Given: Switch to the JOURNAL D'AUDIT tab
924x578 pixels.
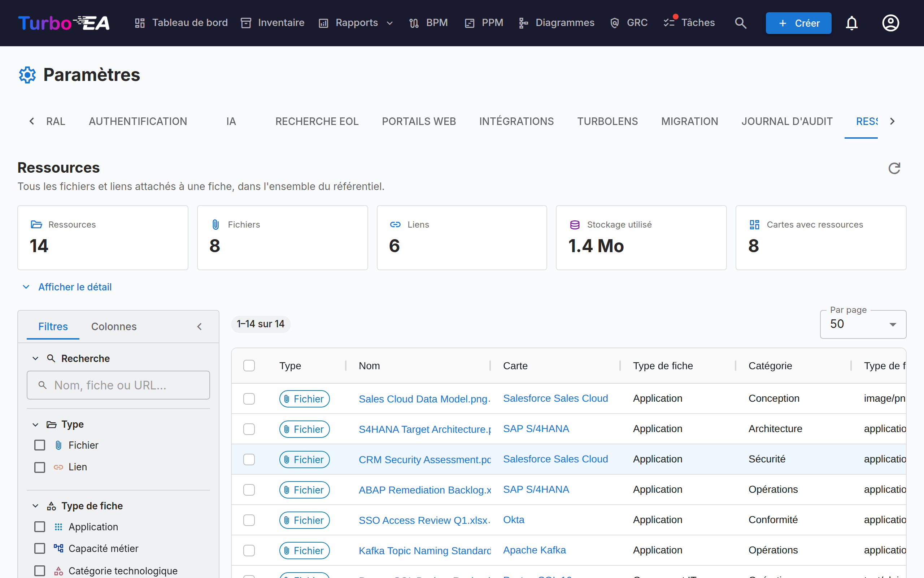Looking at the screenshot, I should (787, 122).
